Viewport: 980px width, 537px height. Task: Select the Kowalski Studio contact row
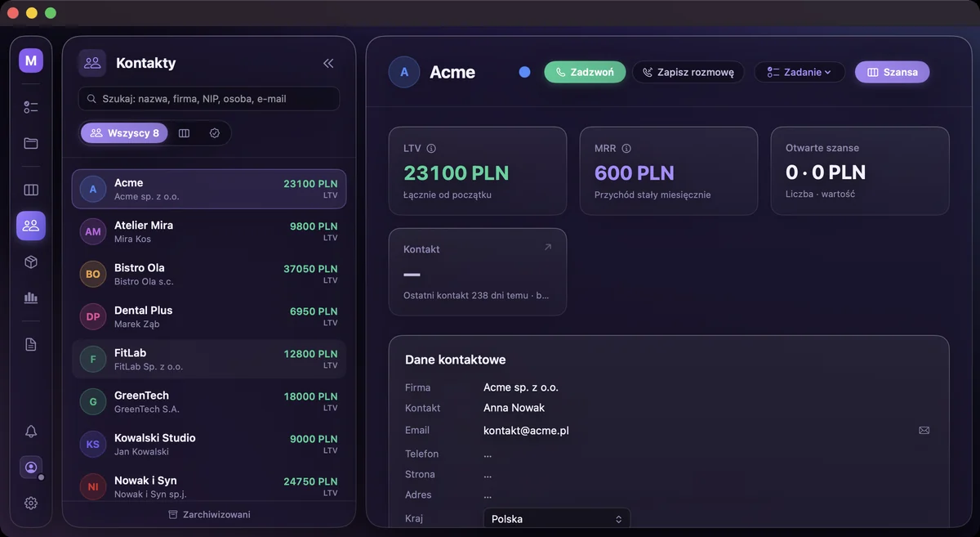209,445
